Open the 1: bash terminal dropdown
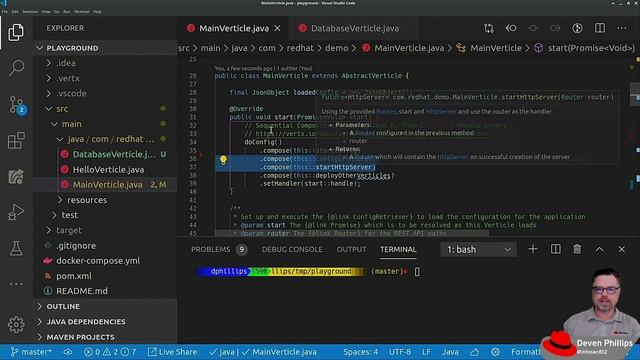This screenshot has width=640, height=360. point(478,249)
